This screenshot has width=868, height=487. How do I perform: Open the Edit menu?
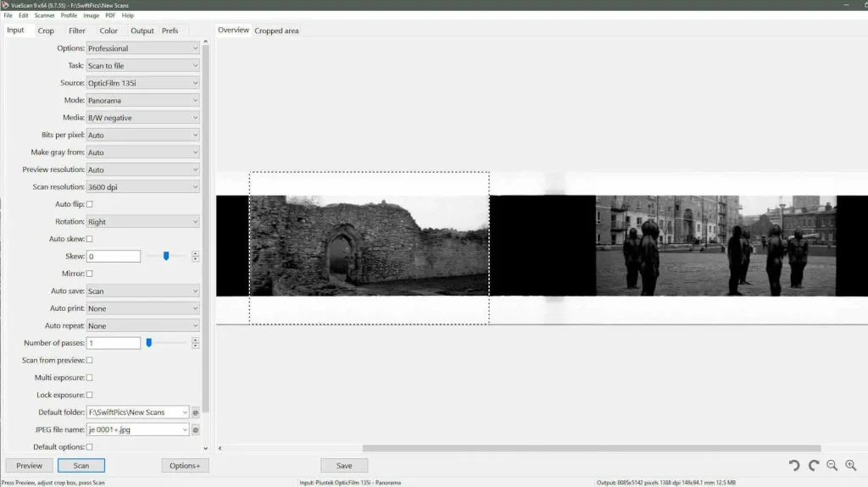(x=23, y=15)
